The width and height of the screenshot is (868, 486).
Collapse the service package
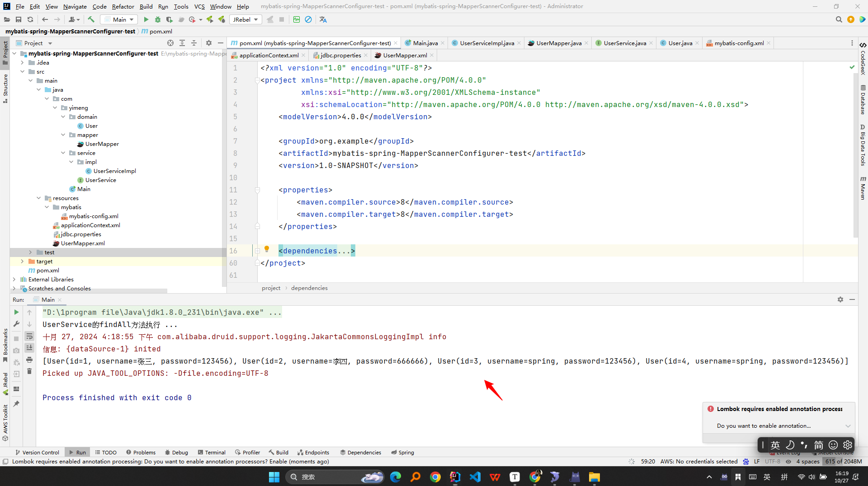(x=63, y=153)
